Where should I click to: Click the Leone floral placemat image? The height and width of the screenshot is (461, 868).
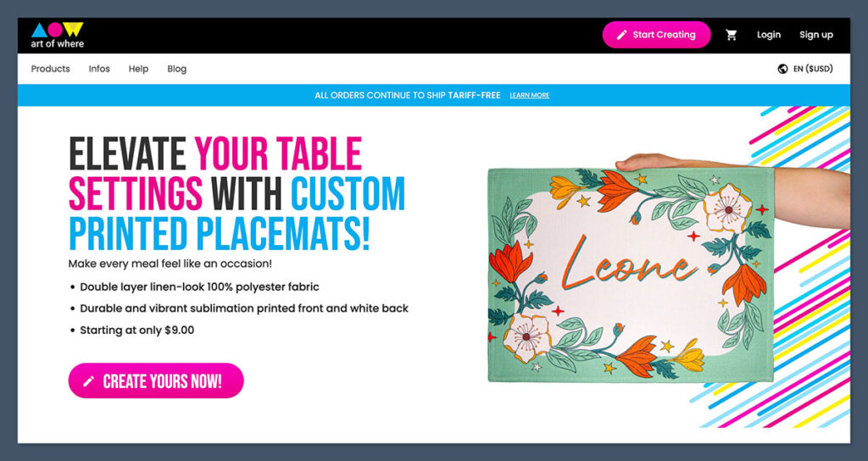click(631, 273)
